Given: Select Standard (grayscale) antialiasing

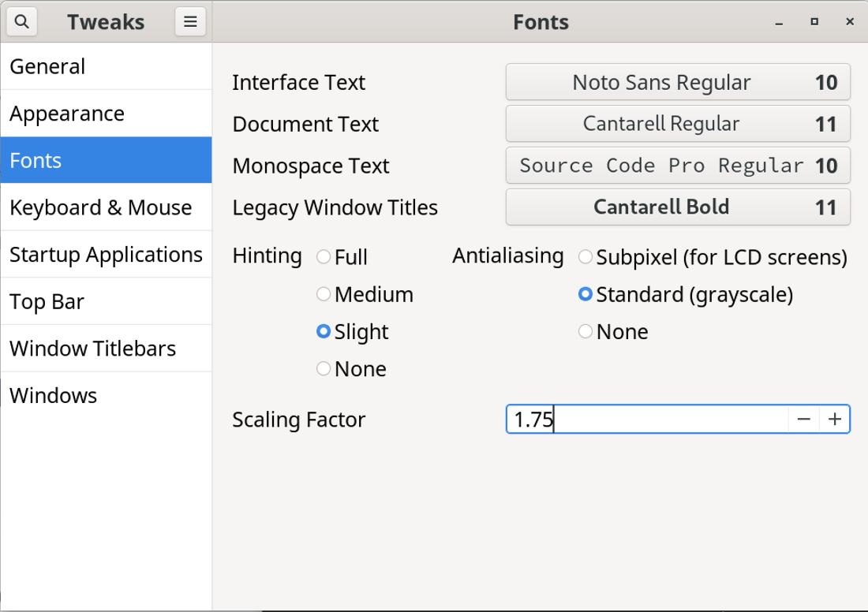Looking at the screenshot, I should point(586,294).
